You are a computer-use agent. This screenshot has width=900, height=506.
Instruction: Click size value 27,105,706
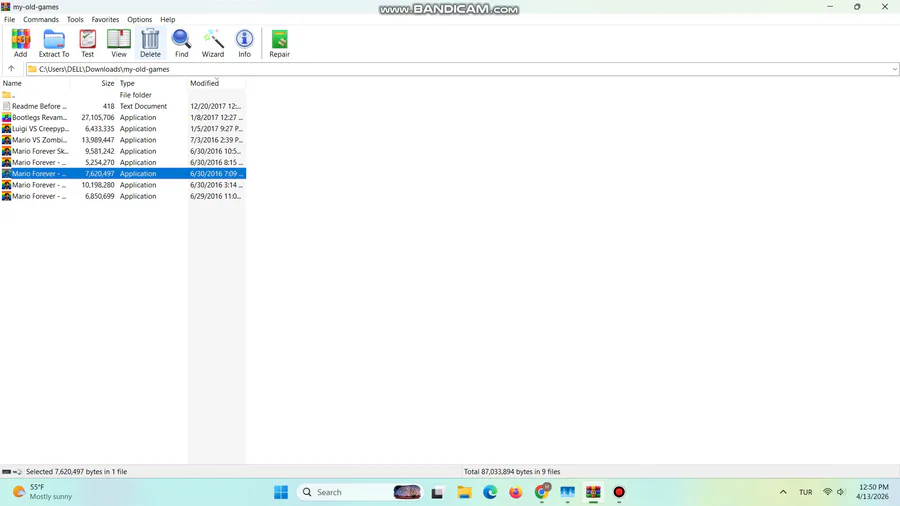(98, 118)
